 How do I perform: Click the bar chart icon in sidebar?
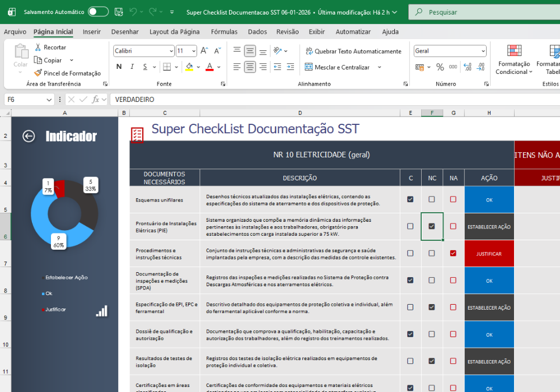click(102, 311)
